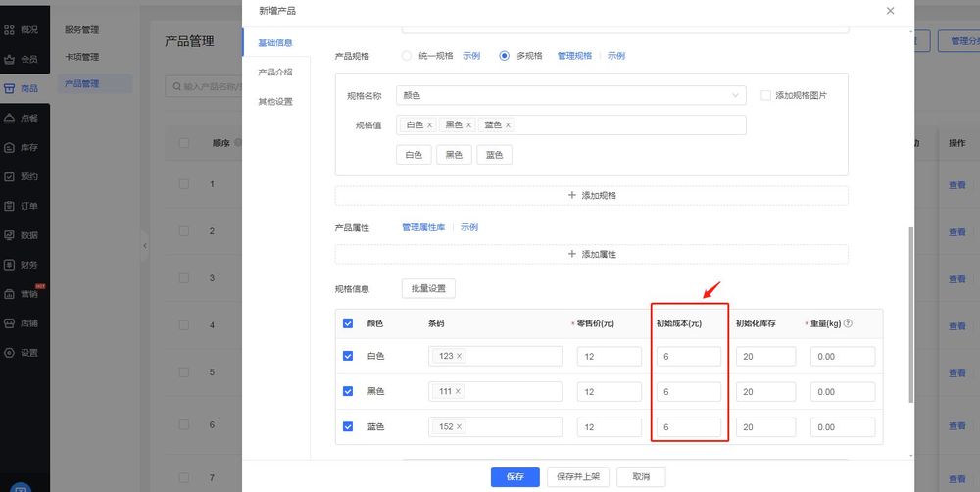Expand the 添加属性 row

coord(591,254)
